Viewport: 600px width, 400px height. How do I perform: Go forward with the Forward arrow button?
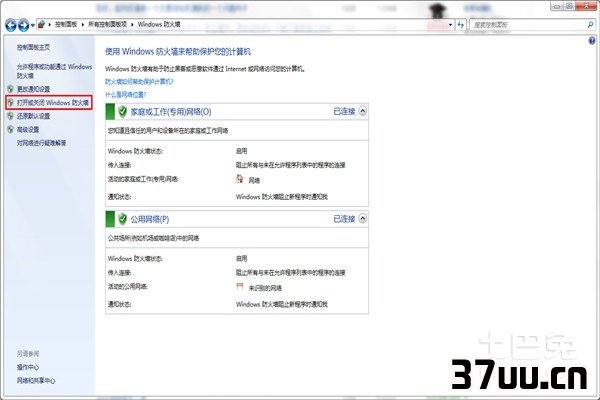(x=24, y=25)
